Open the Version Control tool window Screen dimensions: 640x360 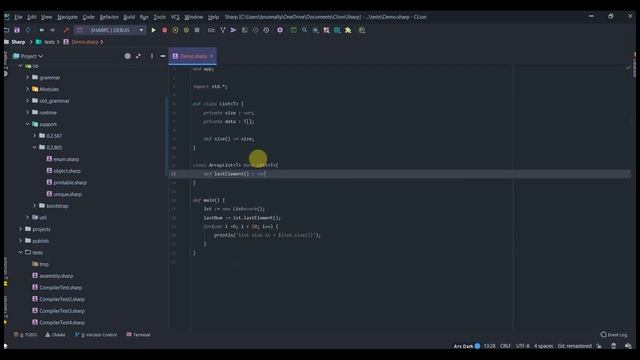tap(96, 335)
